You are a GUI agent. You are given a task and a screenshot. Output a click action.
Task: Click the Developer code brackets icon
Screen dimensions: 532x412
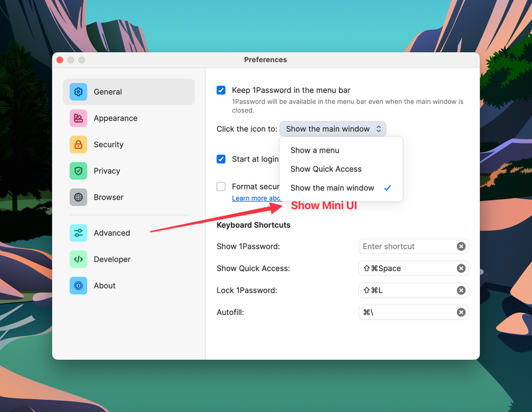pyautogui.click(x=78, y=259)
